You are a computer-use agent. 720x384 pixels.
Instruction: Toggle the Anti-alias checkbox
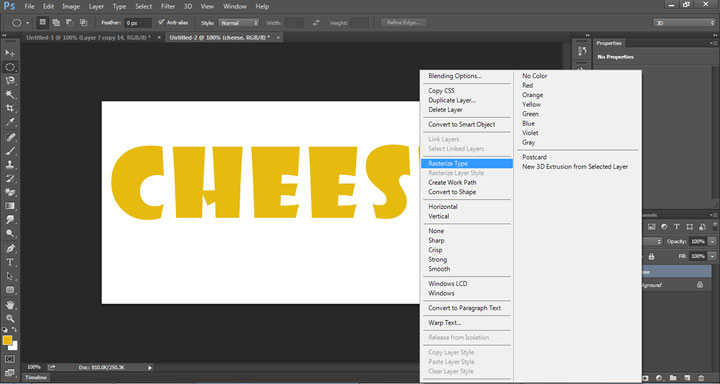point(161,22)
